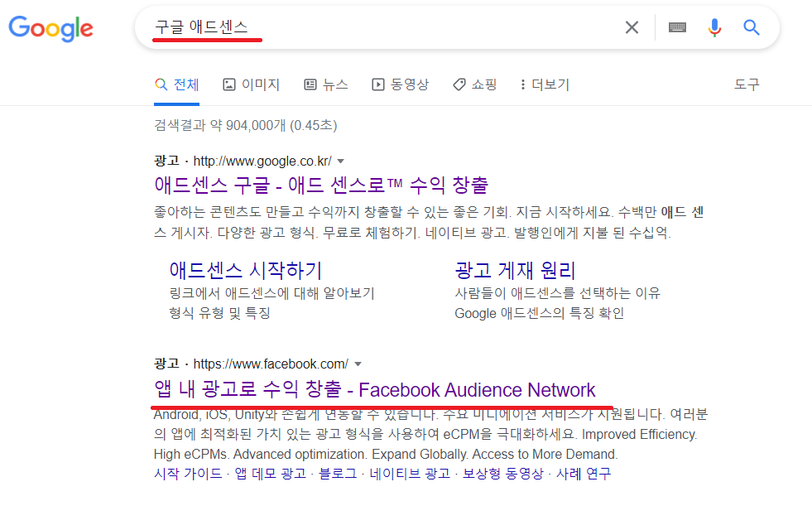Open the 쇼핑 tab
The width and height of the screenshot is (812, 506).
(x=475, y=84)
